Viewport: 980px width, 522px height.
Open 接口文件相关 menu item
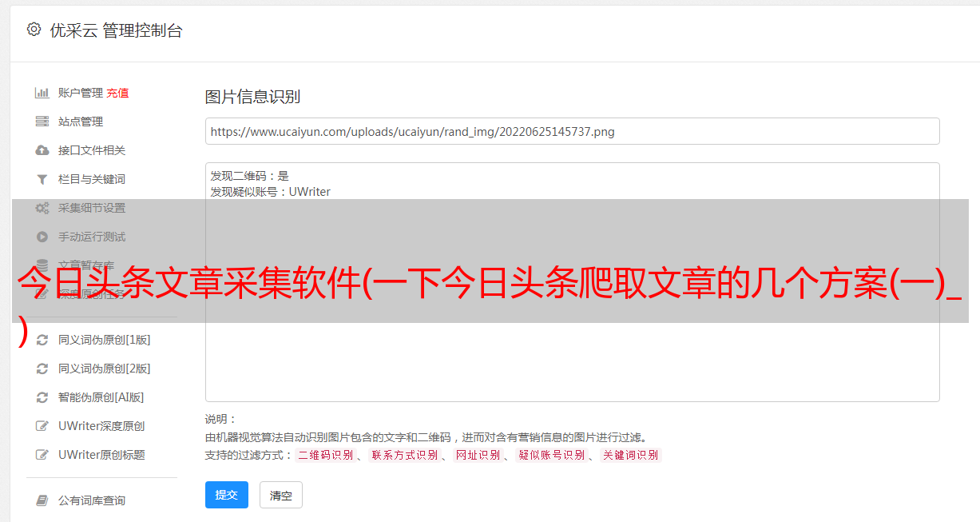click(x=92, y=150)
